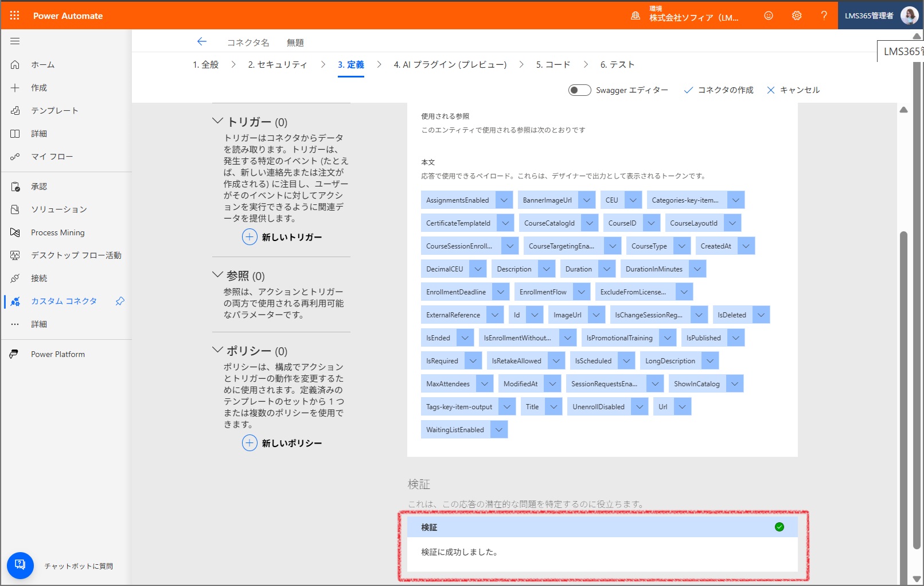Click the Process Mining sidebar icon
The width and height of the screenshot is (924, 586).
coord(15,232)
